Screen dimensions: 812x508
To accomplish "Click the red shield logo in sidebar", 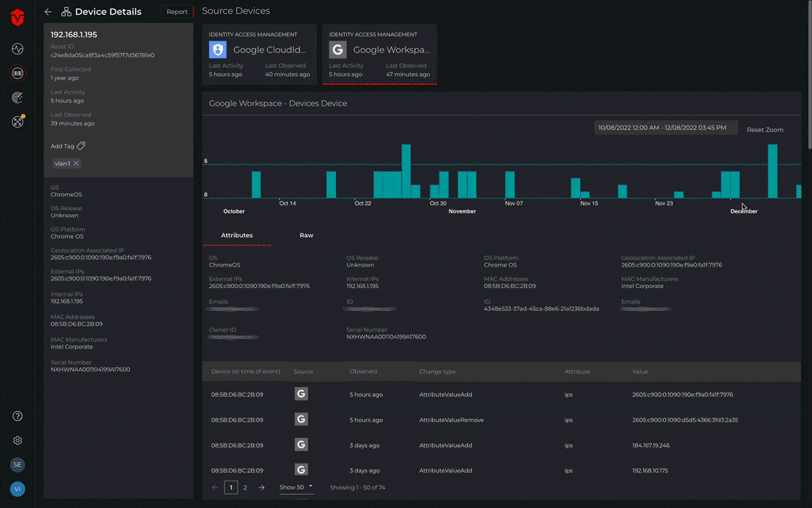I will pos(17,17).
